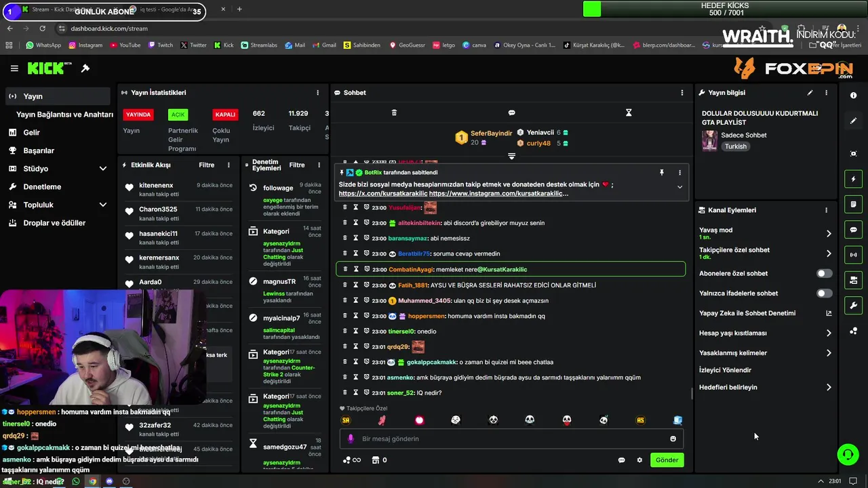This screenshot has height=488, width=868.
Task: Expand pinned message with chevron
Action: pyautogui.click(x=679, y=187)
